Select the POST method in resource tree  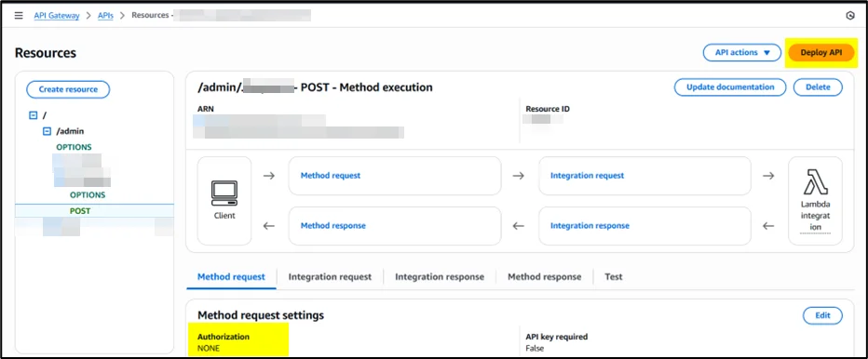(x=80, y=211)
